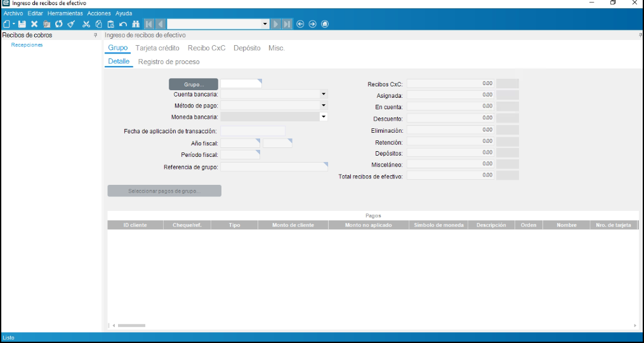Click the second Año fiscal field

(x=278, y=143)
